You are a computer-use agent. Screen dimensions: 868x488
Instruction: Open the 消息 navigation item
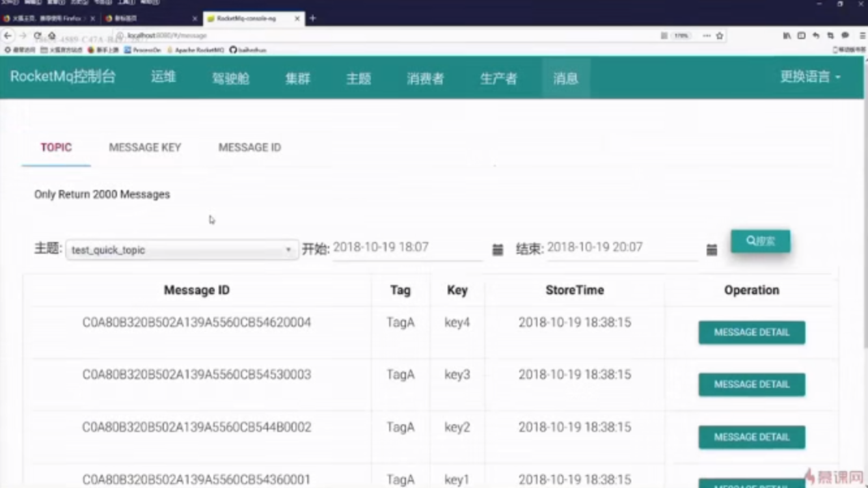coord(565,78)
